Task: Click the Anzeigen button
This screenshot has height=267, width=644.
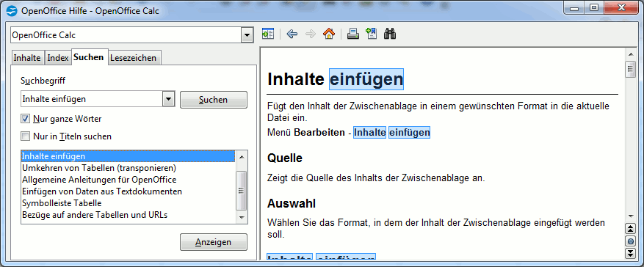Action: 214,242
